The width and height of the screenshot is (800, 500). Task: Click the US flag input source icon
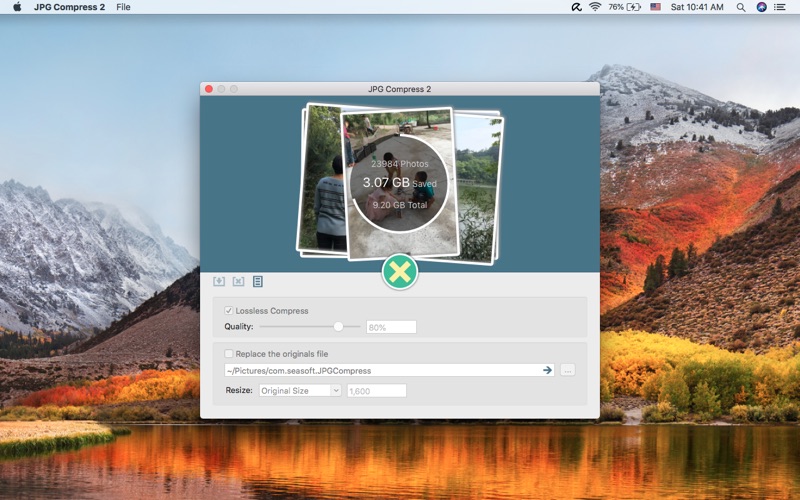tap(656, 7)
